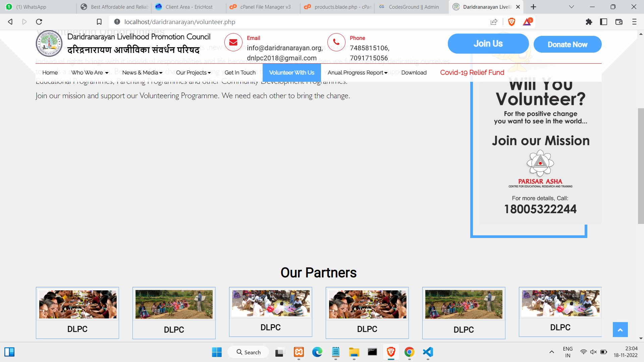Expand Anual Progress Report dropdown

(x=358, y=73)
